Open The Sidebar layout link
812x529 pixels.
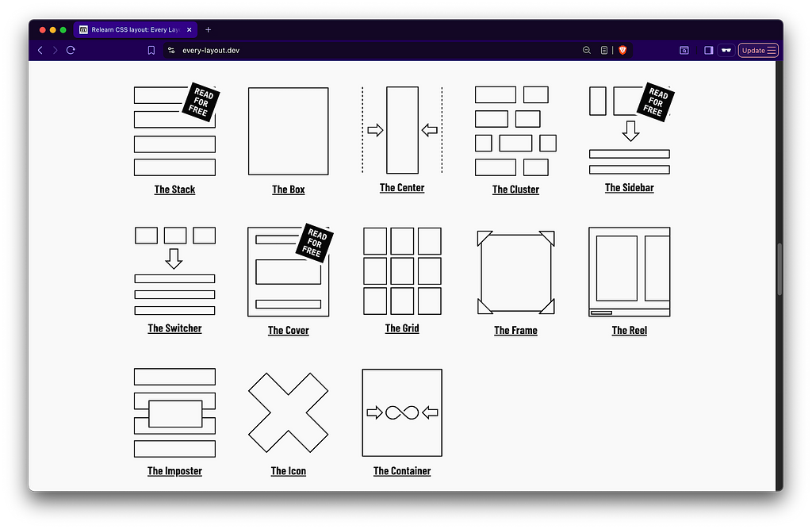click(629, 188)
